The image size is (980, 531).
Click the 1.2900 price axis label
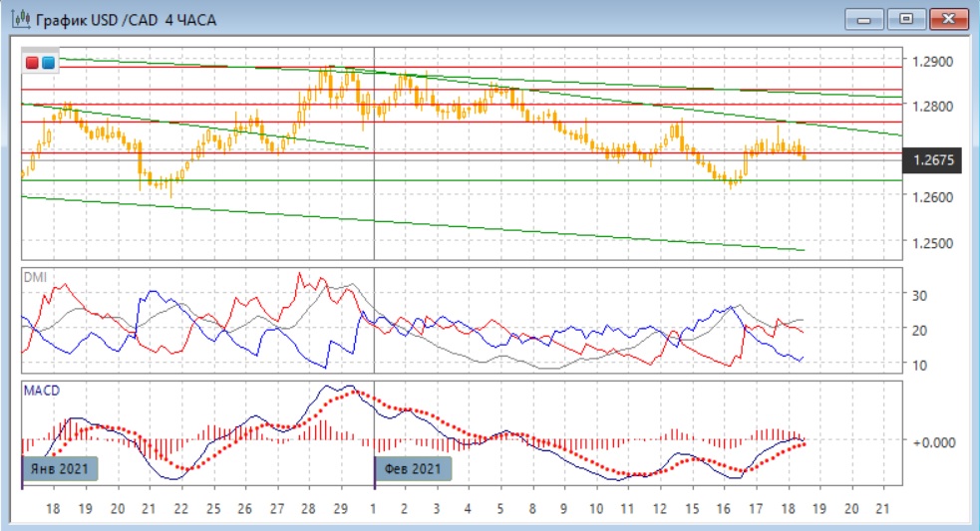930,62
